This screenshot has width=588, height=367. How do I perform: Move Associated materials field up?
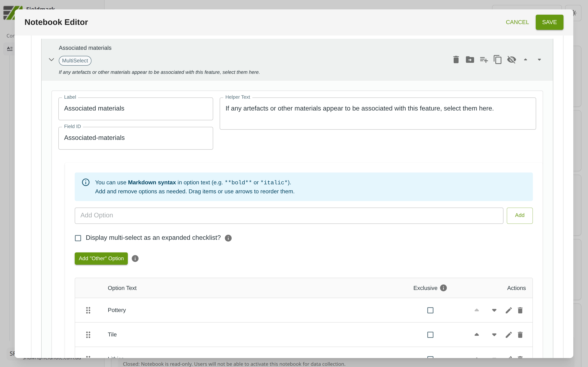(525, 60)
